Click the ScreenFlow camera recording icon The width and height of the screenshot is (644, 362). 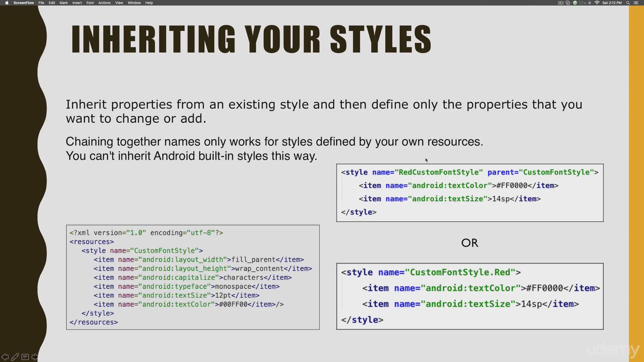[x=560, y=3]
